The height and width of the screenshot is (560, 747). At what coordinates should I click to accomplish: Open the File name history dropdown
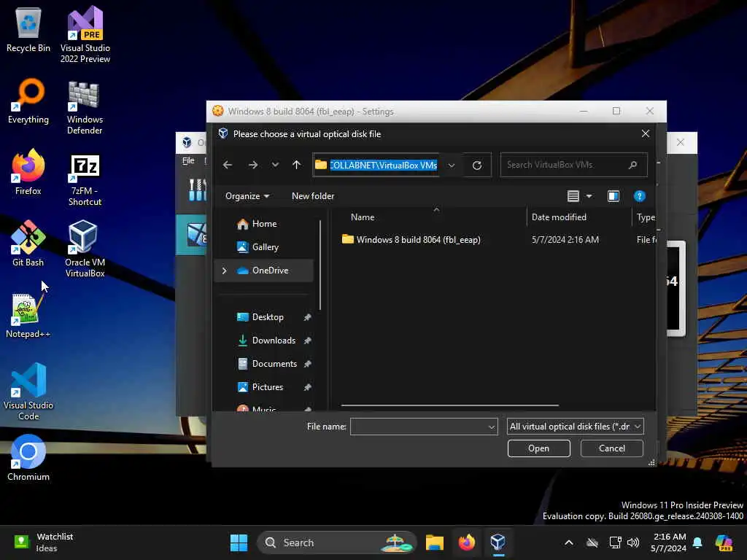pos(491,427)
